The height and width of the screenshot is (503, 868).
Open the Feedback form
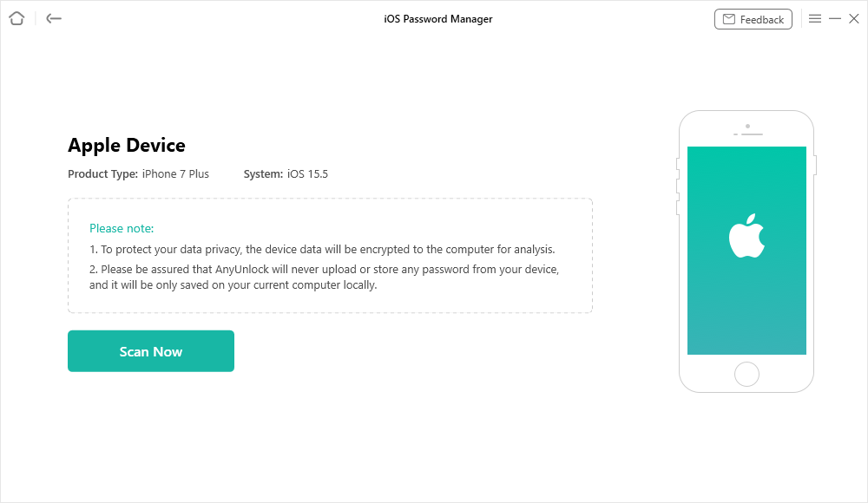pos(753,18)
